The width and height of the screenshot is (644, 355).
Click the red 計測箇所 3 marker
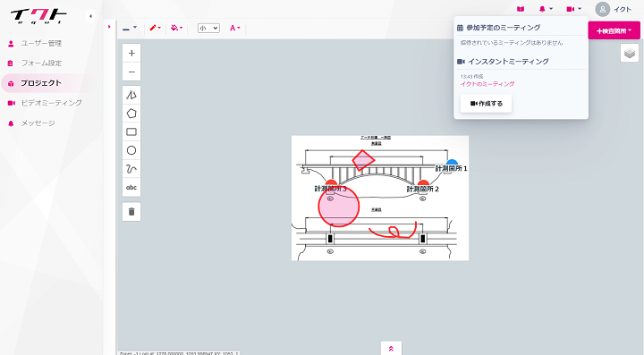pyautogui.click(x=331, y=183)
